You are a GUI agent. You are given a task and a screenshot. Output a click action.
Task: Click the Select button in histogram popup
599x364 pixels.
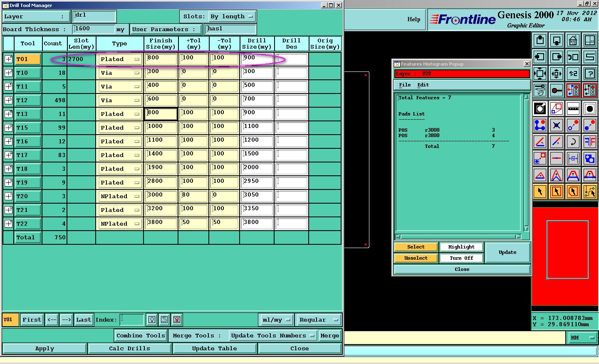416,247
